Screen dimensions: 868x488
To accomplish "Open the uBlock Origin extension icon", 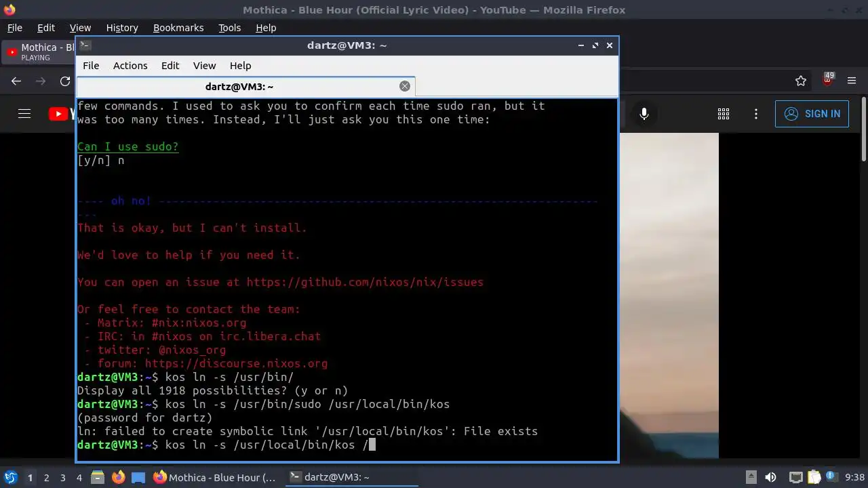I will (827, 80).
